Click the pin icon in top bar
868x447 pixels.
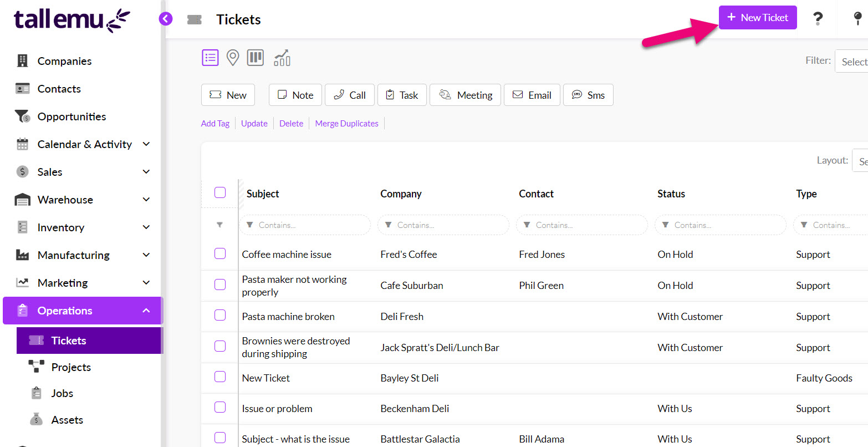pos(857,19)
